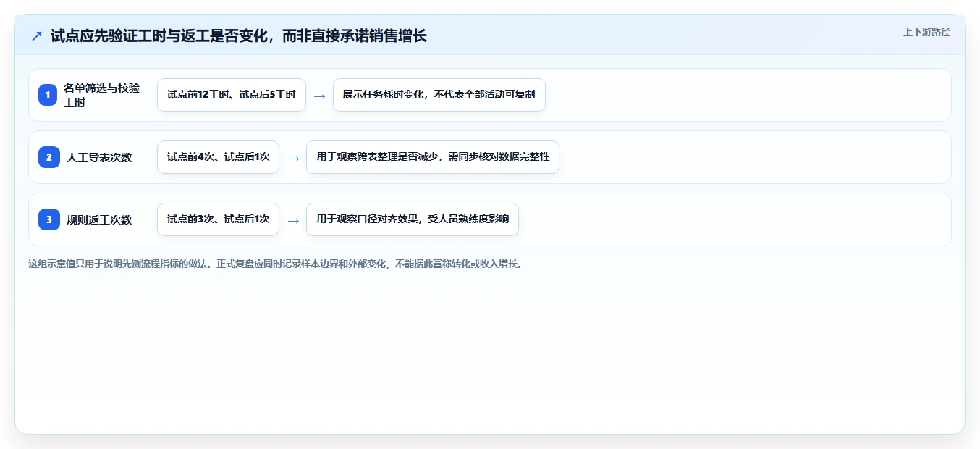Click the arrow after 试点前4次 box
This screenshot has height=449, width=980.
pos(293,158)
